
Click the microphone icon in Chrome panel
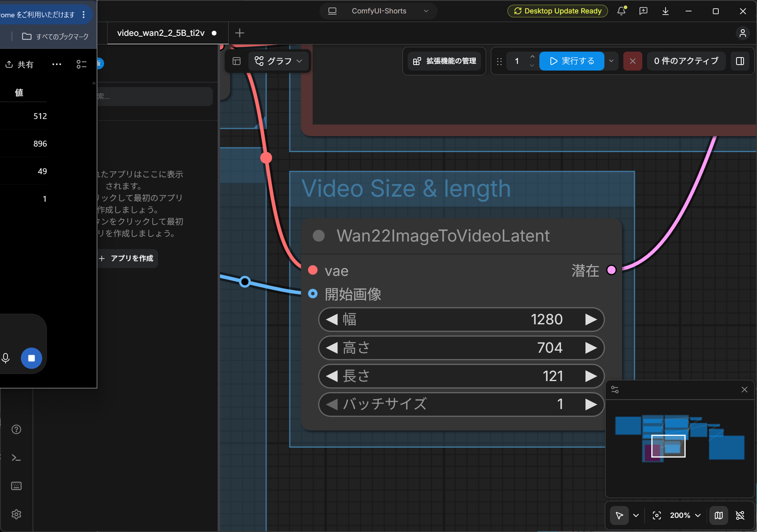6,358
